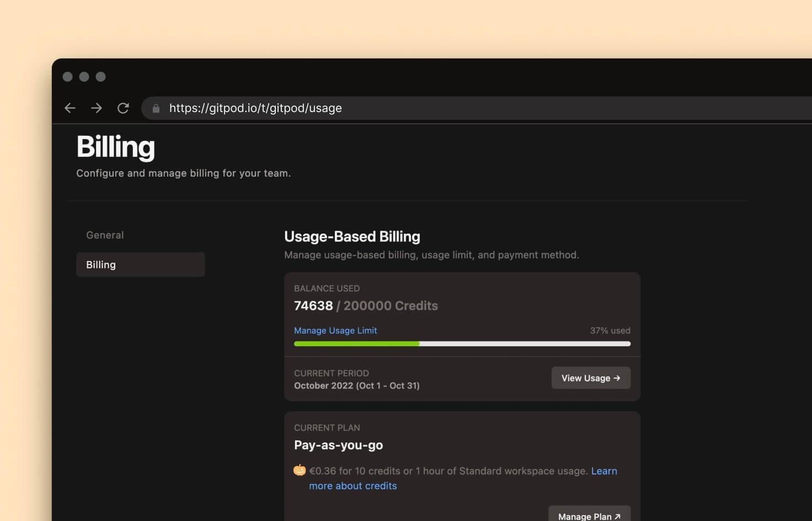Focus the gitpod.io usage URL field
812x521 pixels.
point(477,108)
